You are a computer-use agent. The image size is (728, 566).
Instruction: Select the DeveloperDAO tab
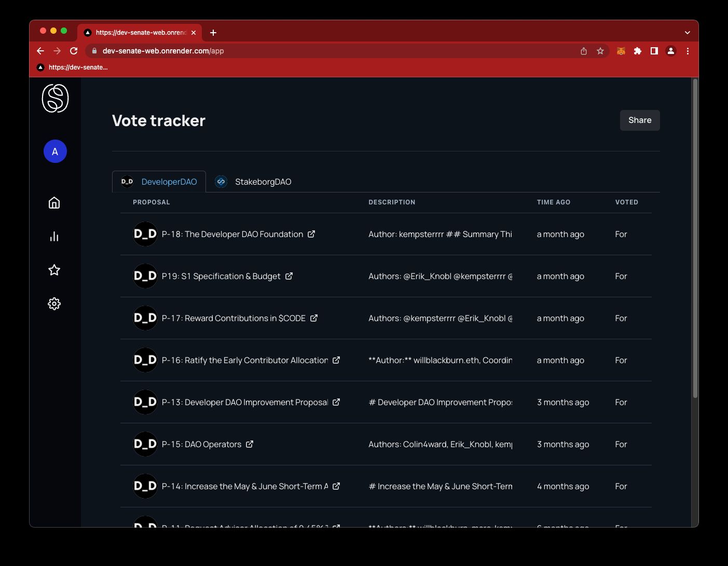[x=159, y=182]
